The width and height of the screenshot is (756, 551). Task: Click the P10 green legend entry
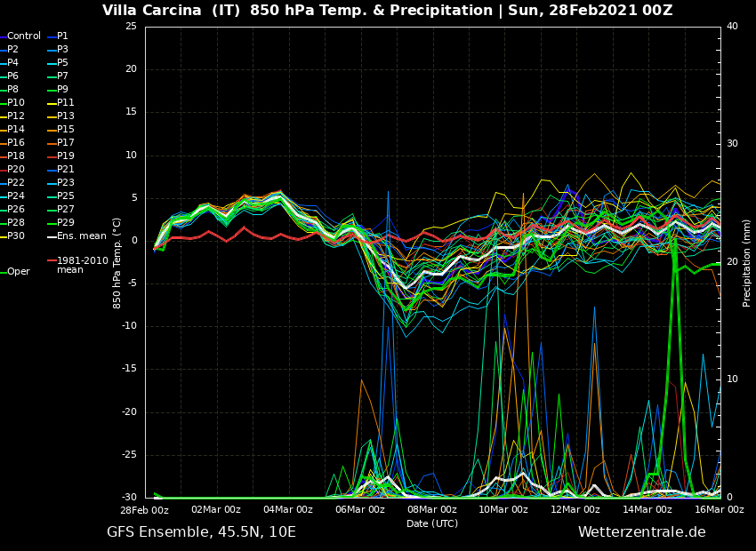pos(16,103)
